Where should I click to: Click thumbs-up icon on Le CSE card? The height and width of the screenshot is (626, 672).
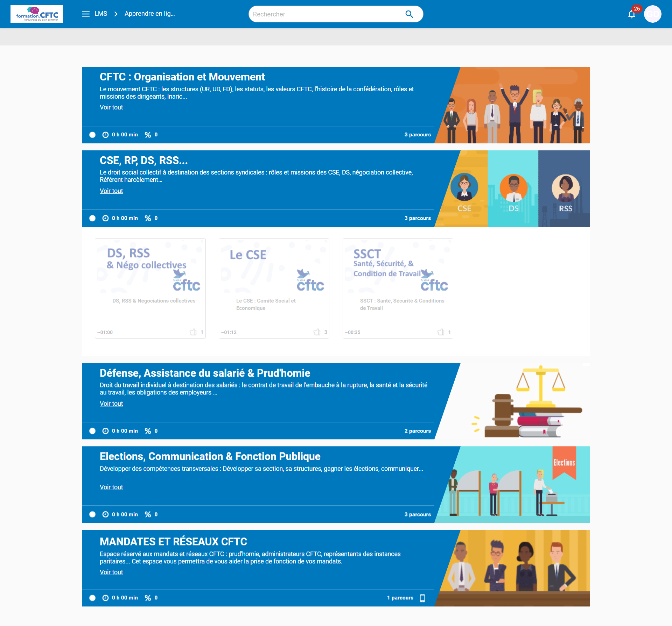(317, 332)
